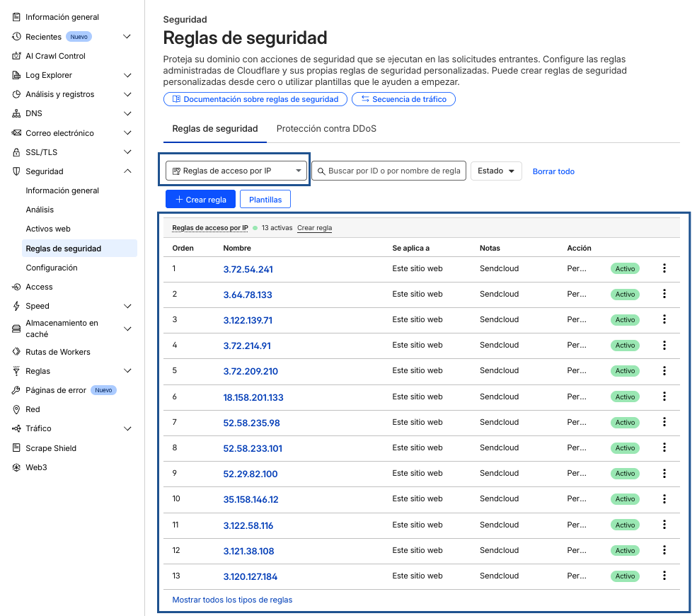Open Secuencia de tráfico
The width and height of the screenshot is (697, 616).
[x=403, y=99]
